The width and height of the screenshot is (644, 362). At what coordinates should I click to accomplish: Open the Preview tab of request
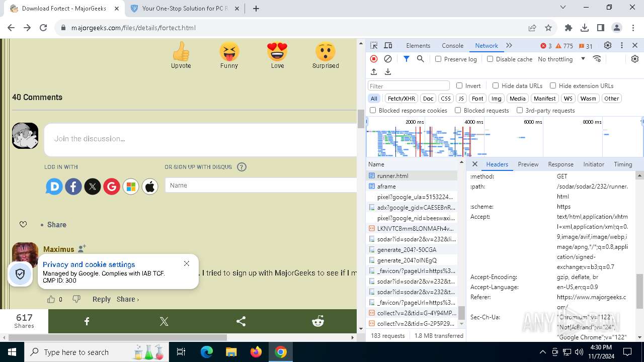[528, 164]
